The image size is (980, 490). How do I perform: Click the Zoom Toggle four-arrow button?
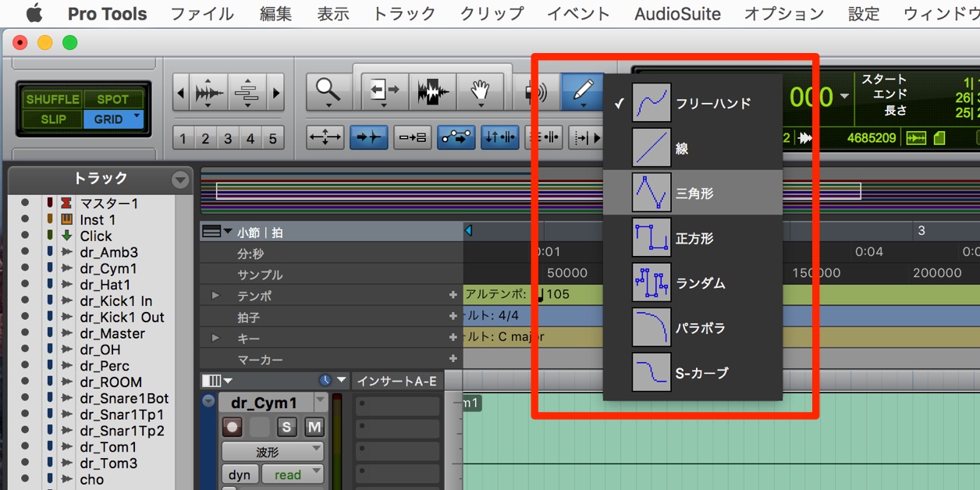(325, 137)
